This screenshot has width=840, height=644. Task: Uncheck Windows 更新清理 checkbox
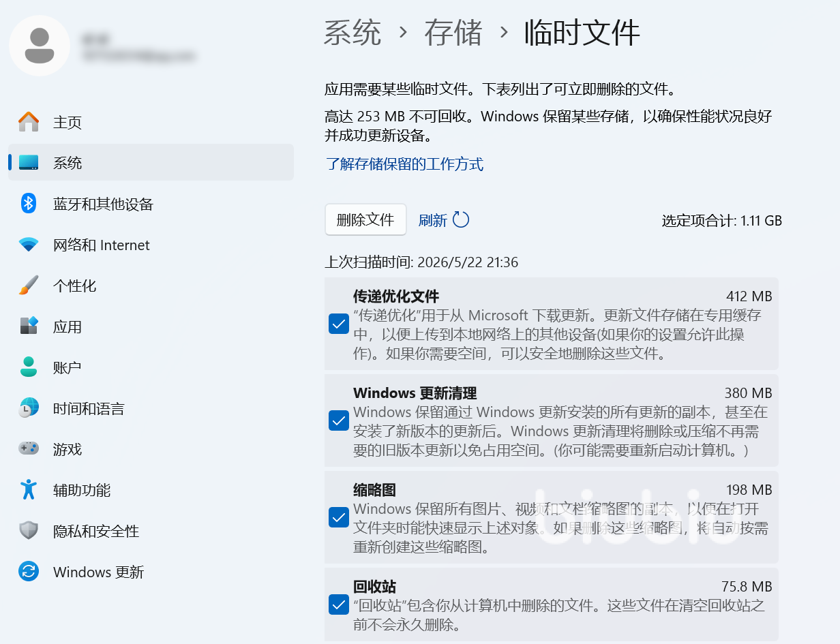coord(339,420)
